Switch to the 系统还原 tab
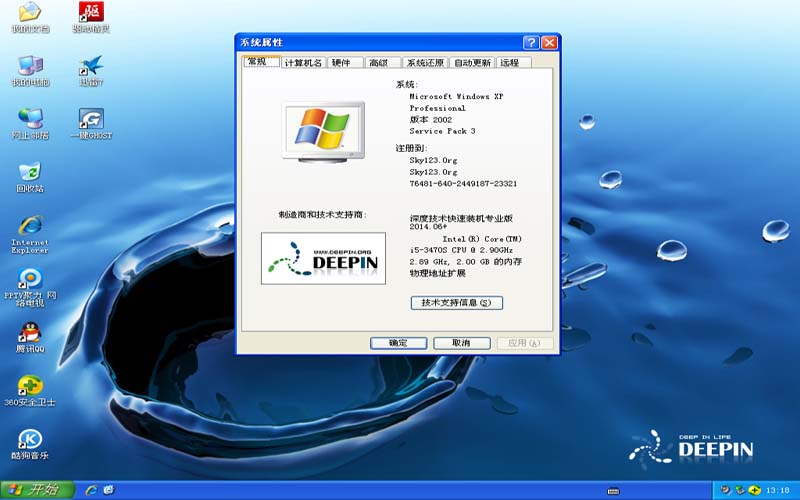This screenshot has width=800, height=500. click(x=425, y=62)
